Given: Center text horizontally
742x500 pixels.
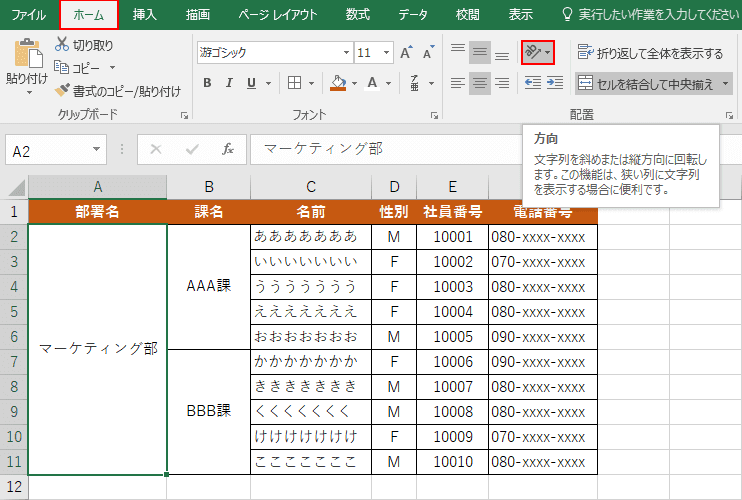Looking at the screenshot, I should click(x=480, y=83).
